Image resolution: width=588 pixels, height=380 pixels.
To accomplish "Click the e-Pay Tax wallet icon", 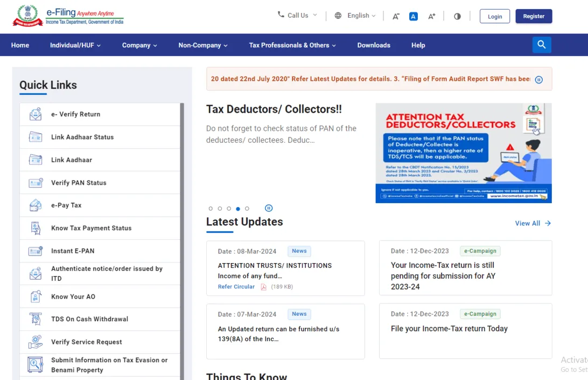I will pyautogui.click(x=36, y=205).
